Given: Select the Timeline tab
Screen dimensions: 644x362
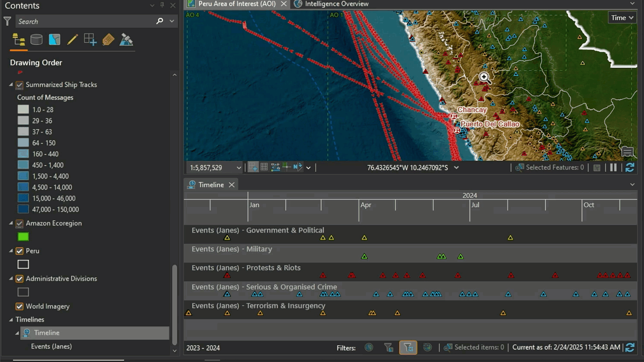Looking at the screenshot, I should pyautogui.click(x=211, y=185).
